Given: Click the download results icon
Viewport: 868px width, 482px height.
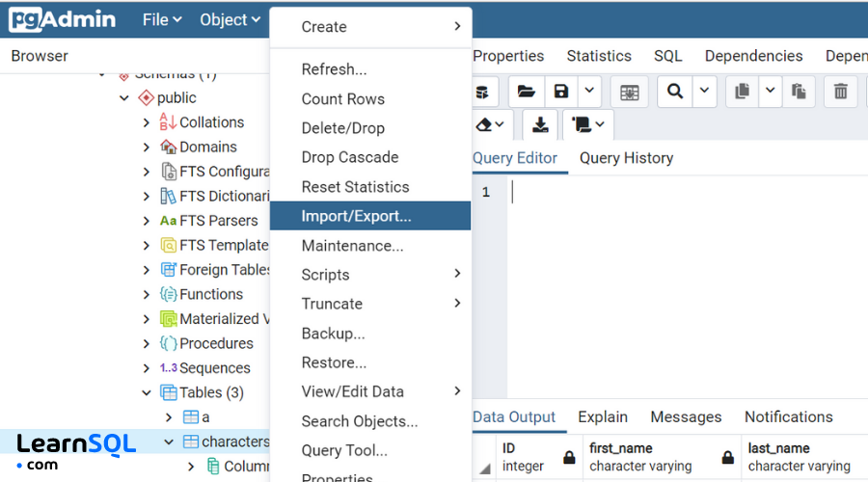Looking at the screenshot, I should (540, 124).
